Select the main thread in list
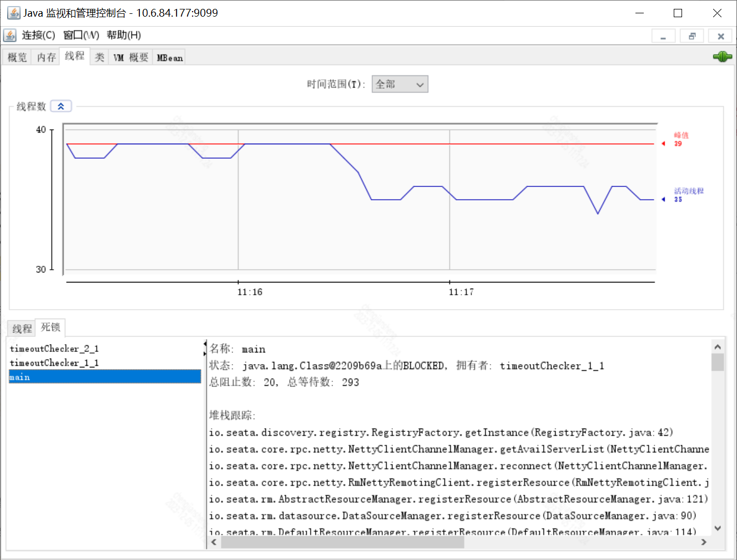 tap(105, 377)
